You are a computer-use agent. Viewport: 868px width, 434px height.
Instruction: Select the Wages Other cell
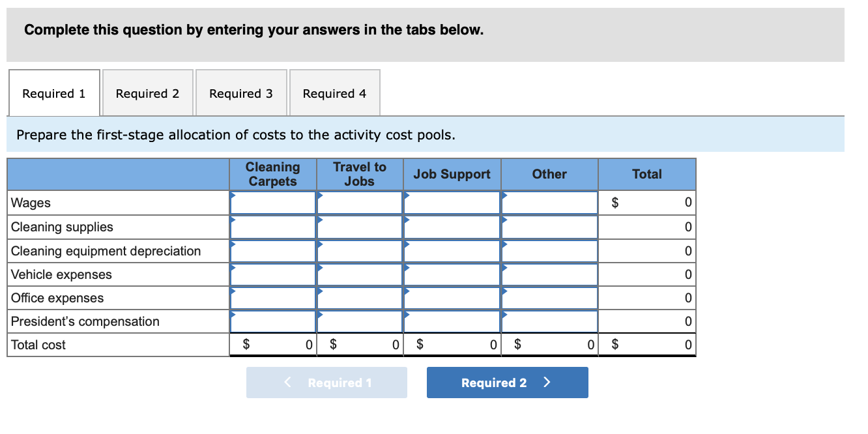[550, 203]
